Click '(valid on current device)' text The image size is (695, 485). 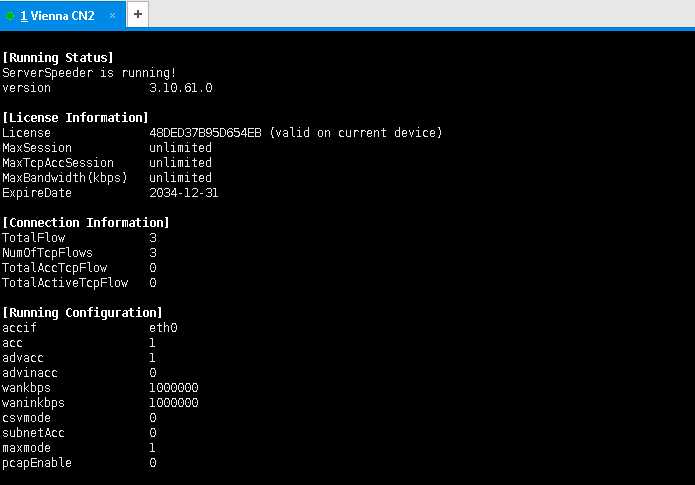[x=356, y=133]
